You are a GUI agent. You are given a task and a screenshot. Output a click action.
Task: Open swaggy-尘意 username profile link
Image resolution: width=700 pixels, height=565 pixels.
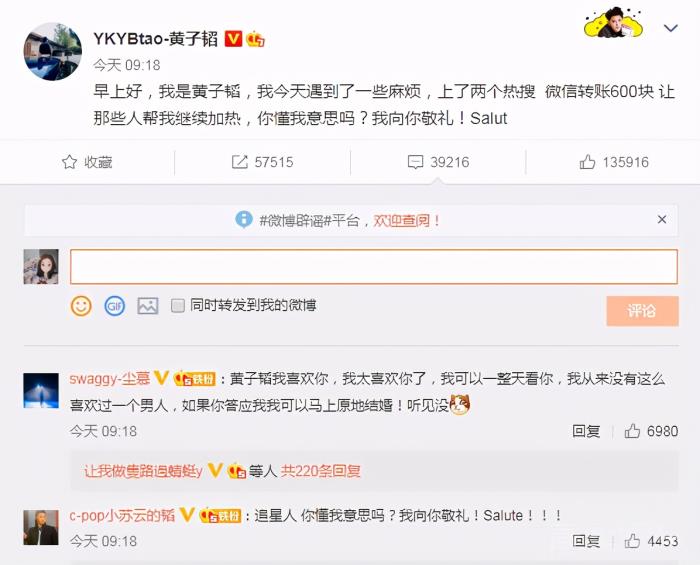coord(109,378)
